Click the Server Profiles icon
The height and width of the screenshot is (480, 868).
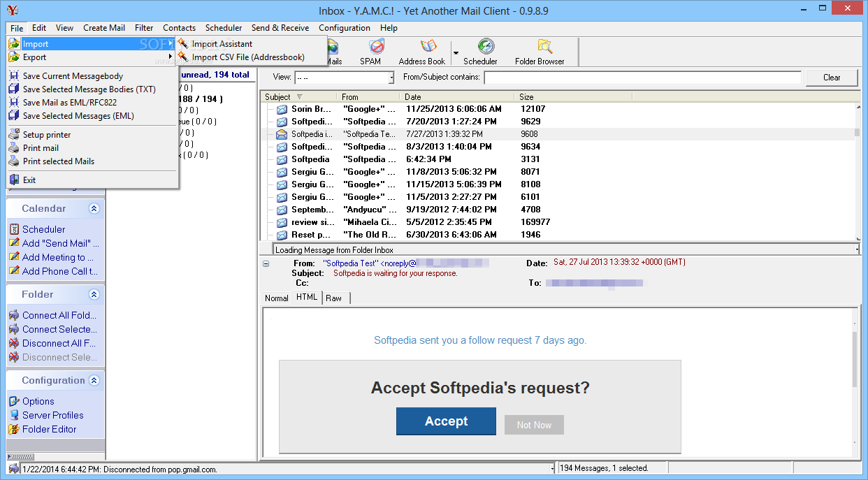[15, 415]
